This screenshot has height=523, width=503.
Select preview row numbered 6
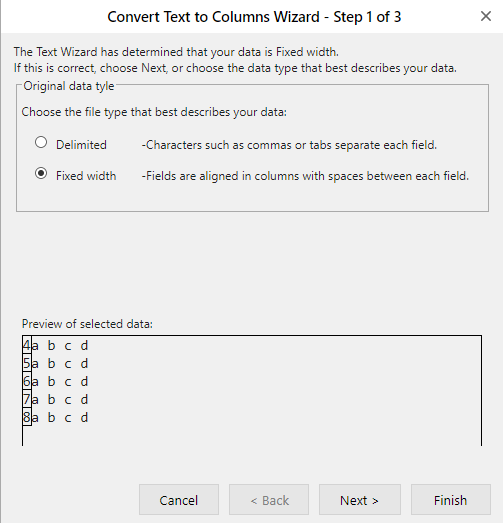click(x=56, y=382)
